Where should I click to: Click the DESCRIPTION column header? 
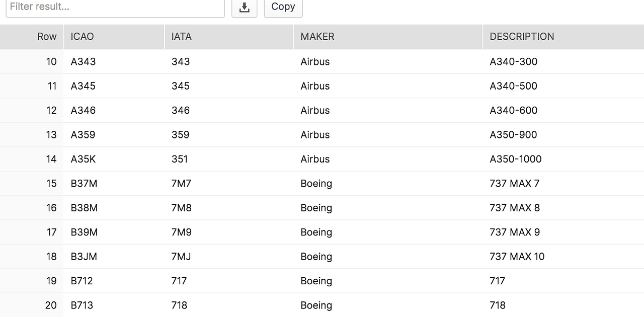coord(521,37)
